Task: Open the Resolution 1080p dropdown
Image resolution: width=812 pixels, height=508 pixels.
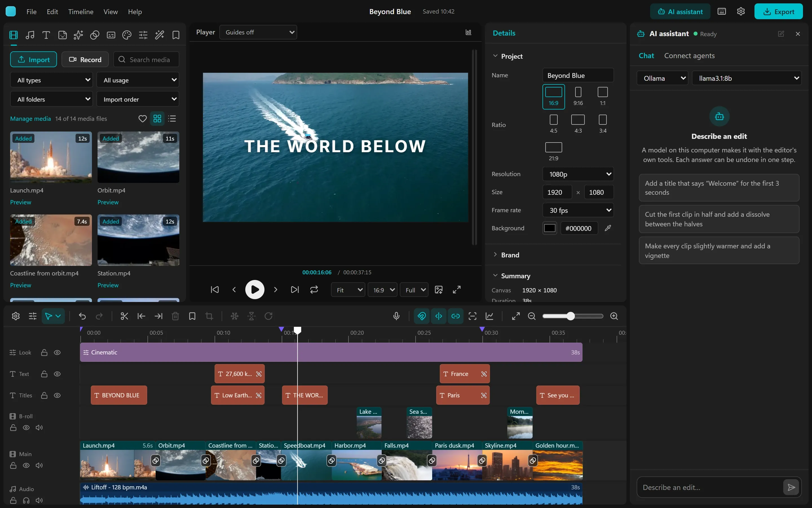Action: pyautogui.click(x=578, y=174)
